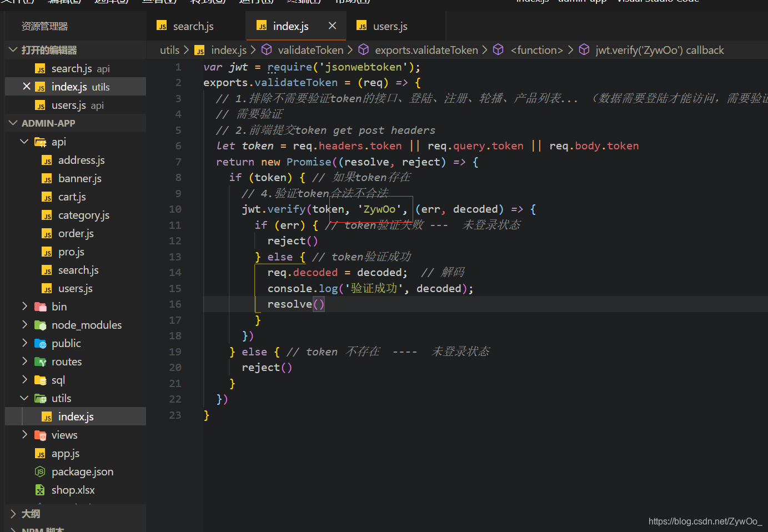Collapse the ADMIN-APP project section
The image size is (768, 532).
point(13,123)
